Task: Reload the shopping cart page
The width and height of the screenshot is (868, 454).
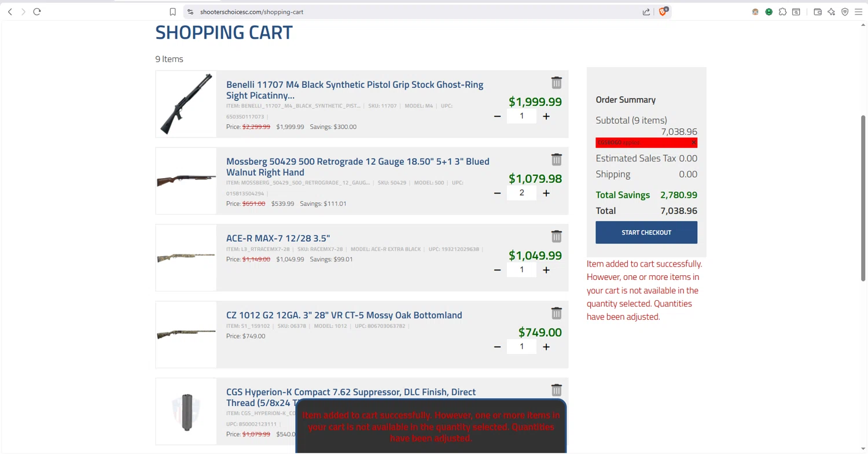Action: (37, 12)
